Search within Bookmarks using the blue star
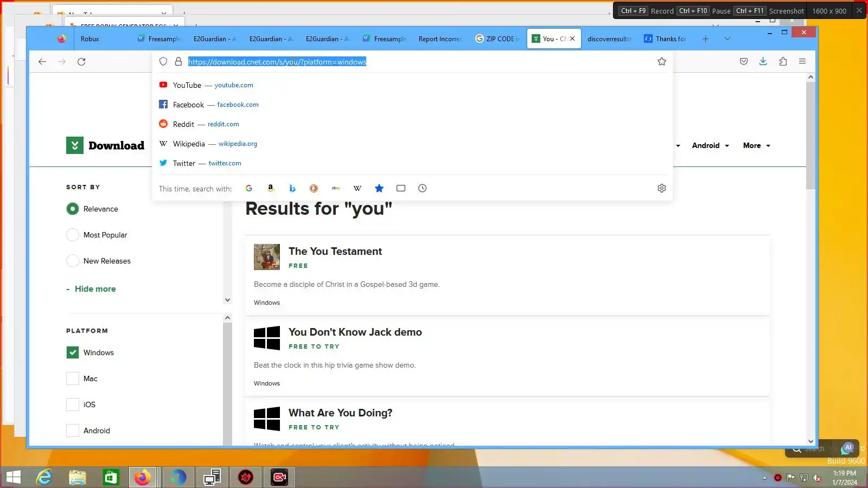The image size is (868, 488). click(379, 188)
